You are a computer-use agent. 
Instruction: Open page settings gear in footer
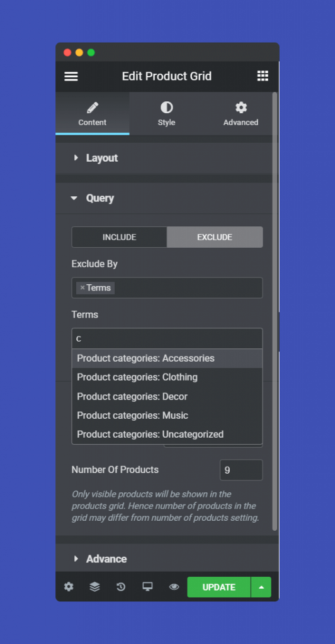(69, 587)
